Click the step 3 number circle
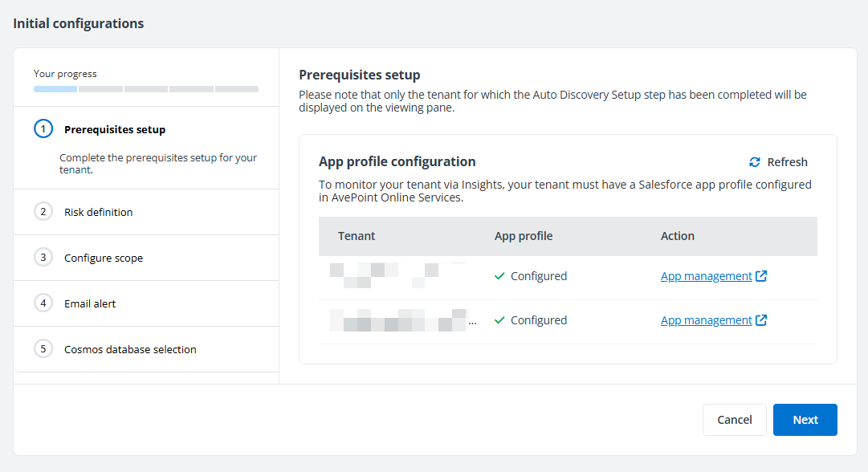 pos(43,258)
